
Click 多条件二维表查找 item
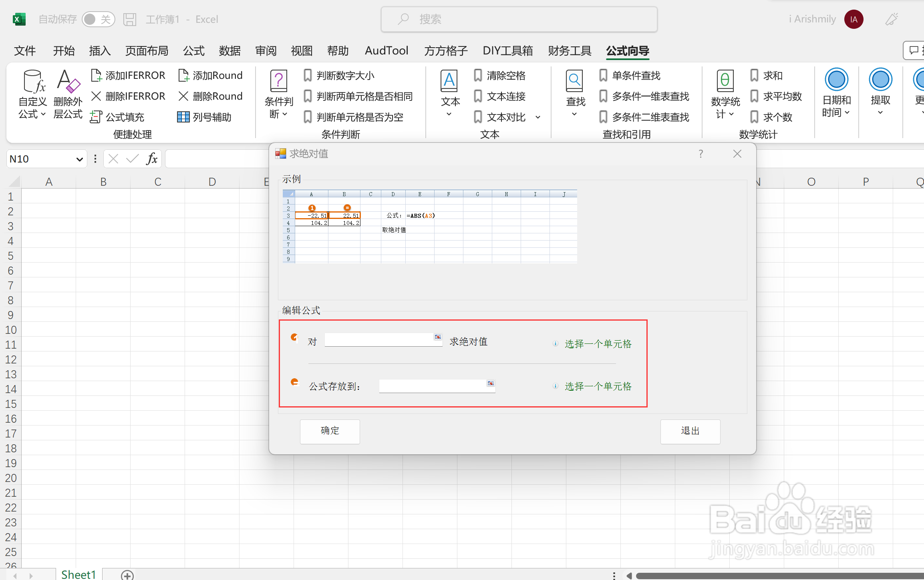pos(644,117)
